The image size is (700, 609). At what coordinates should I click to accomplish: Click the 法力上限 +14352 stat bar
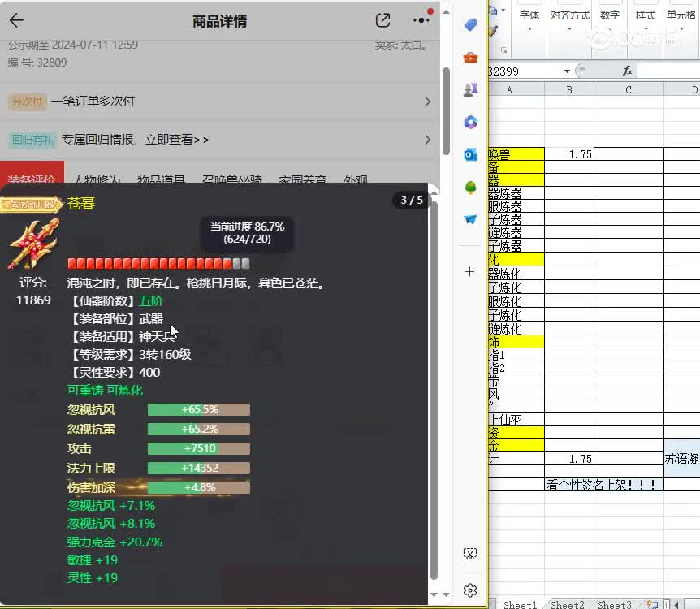[x=199, y=468]
